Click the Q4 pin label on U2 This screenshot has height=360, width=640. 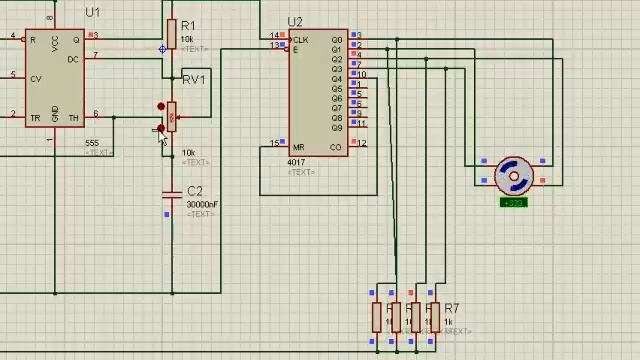337,79
